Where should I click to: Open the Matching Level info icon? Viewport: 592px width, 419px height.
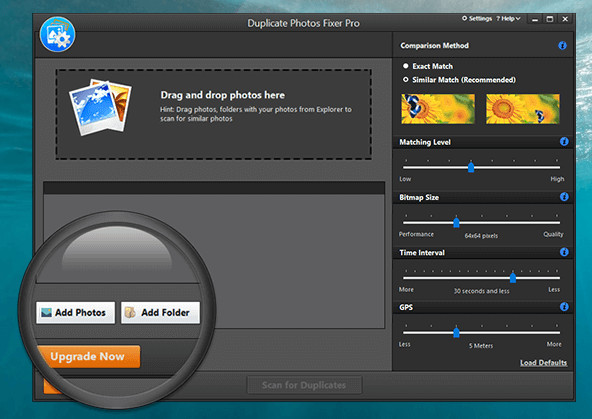click(564, 142)
